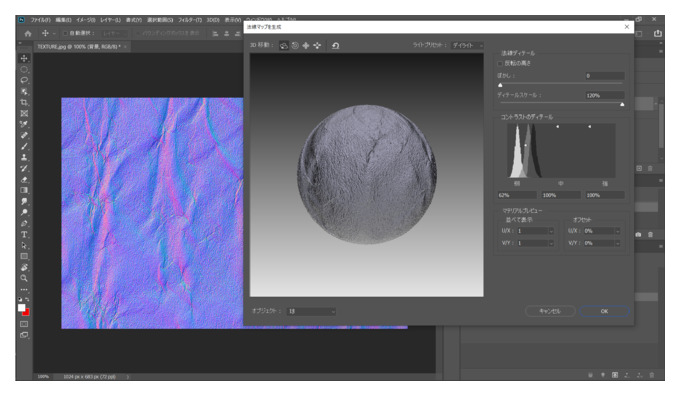Click the Home icon in options bar

(28, 33)
